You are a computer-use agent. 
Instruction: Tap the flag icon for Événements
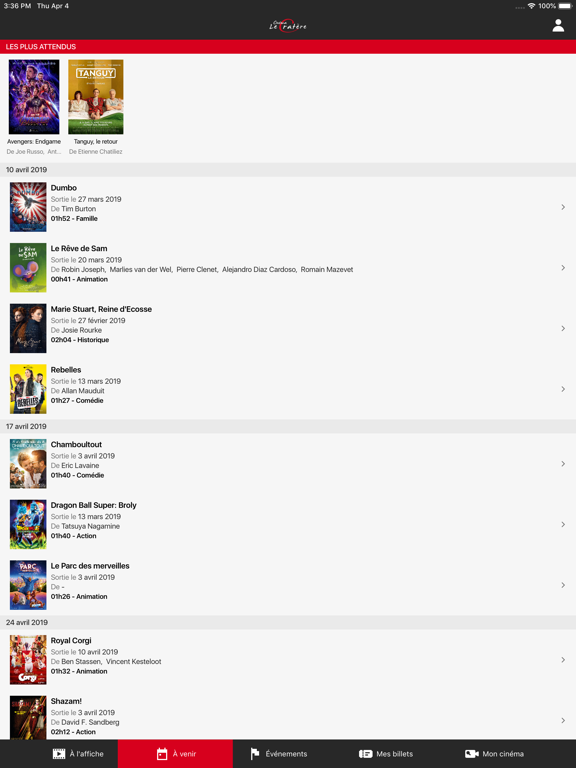point(255,754)
